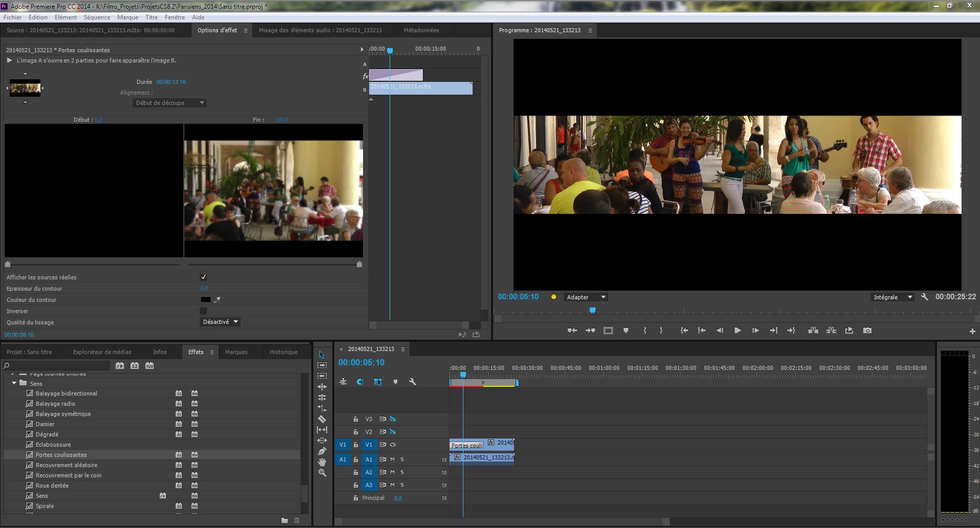
Task: Enable the Inverser checkbox
Action: 203,311
